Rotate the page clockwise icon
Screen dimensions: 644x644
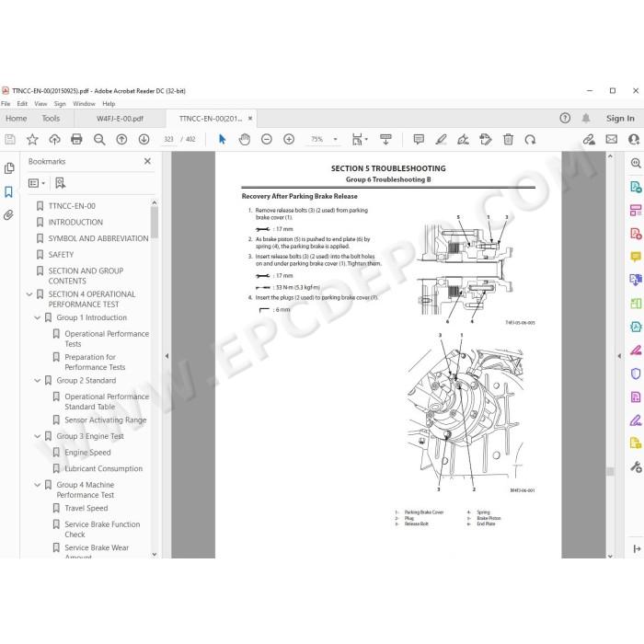(530, 140)
